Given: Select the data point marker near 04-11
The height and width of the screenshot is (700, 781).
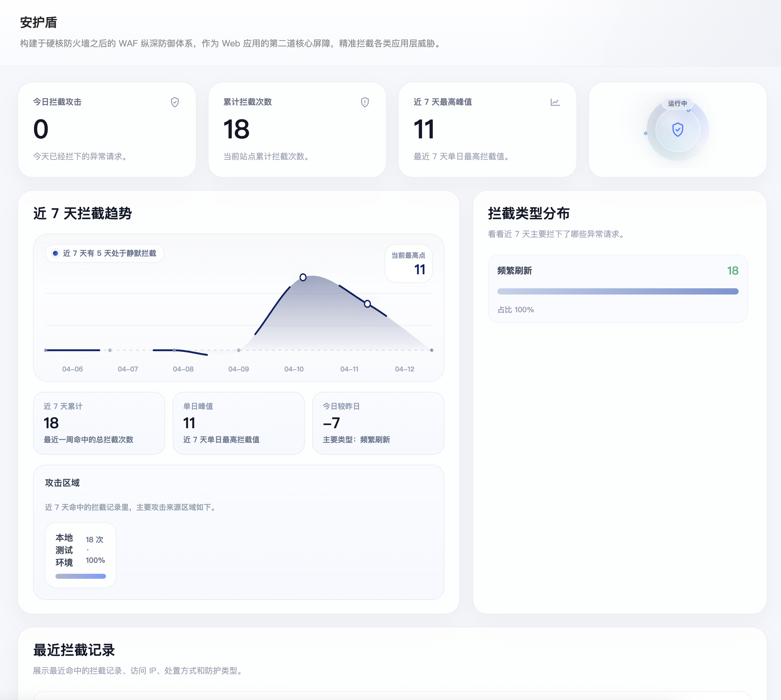Looking at the screenshot, I should 367,304.
